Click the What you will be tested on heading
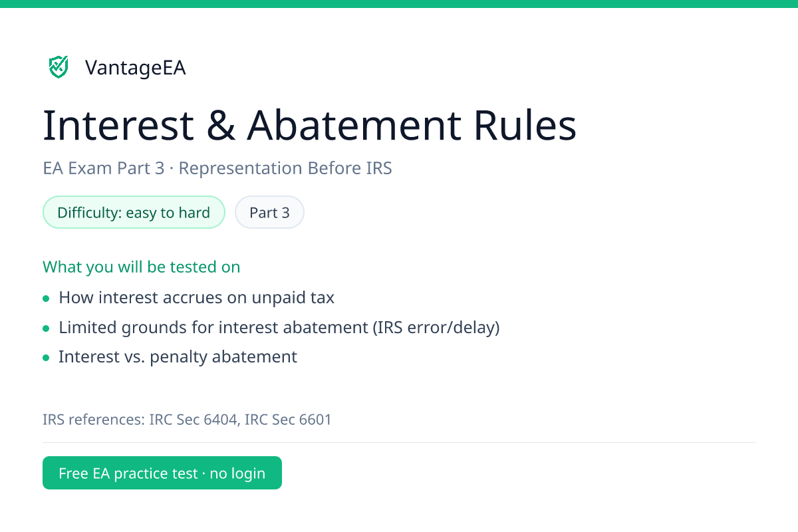This screenshot has height=532, width=798. click(141, 267)
